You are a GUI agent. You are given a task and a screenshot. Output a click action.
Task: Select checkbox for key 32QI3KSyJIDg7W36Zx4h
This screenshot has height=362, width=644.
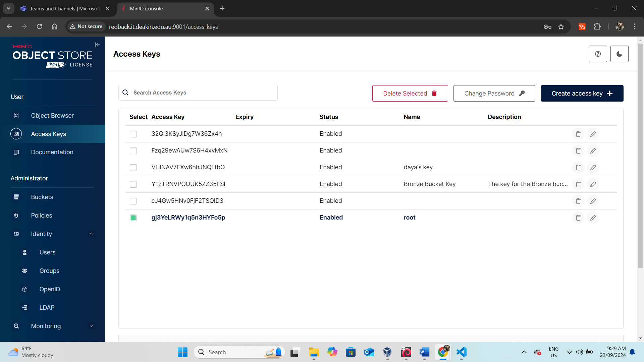click(133, 134)
